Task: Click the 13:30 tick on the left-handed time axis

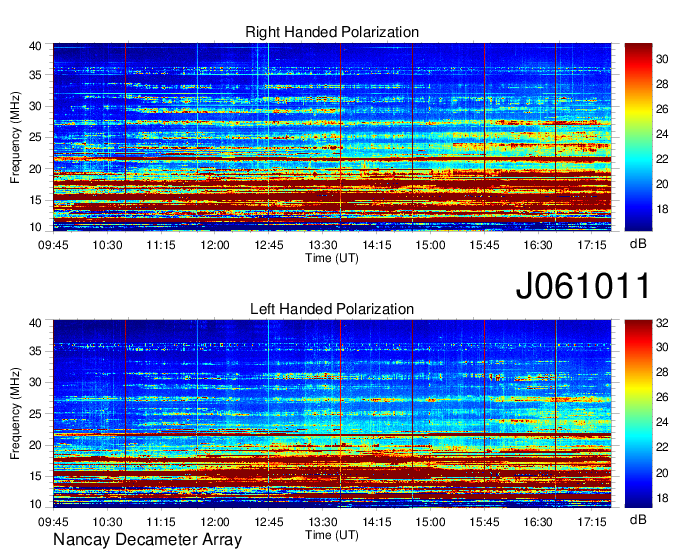Action: 323,522
